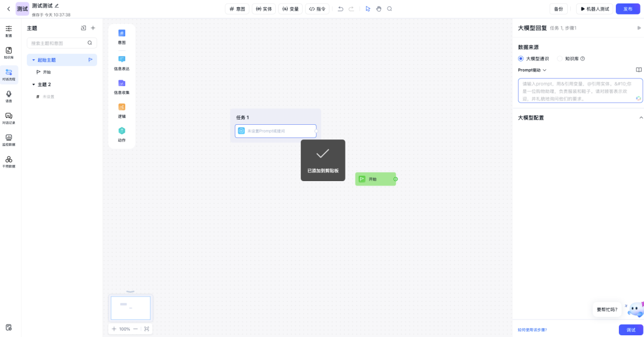The width and height of the screenshot is (644, 337).
Task: Click the 监控数据 chart icon
Action: 9,139
